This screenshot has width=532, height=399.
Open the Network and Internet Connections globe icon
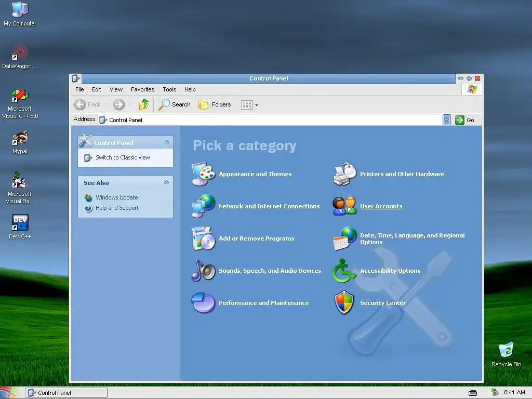click(x=203, y=206)
